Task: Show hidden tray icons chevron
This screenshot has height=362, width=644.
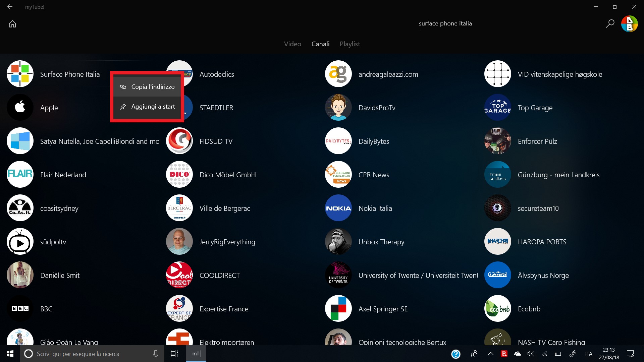Action: coord(490,354)
